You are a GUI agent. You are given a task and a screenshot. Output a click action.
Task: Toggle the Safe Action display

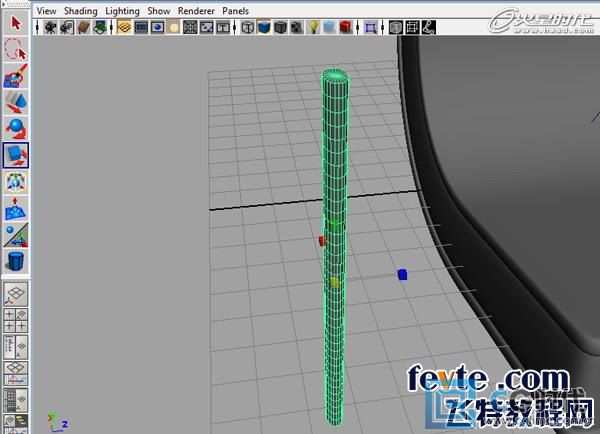coord(207,28)
